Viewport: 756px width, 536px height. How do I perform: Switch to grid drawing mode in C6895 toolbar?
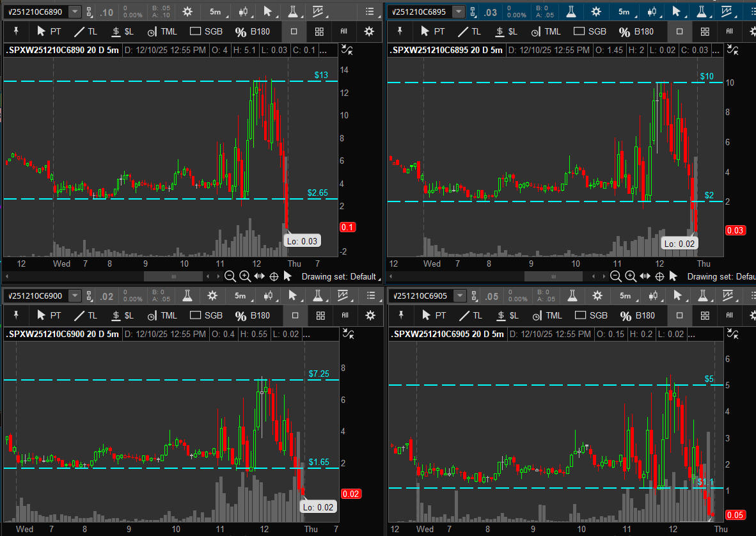point(704,31)
